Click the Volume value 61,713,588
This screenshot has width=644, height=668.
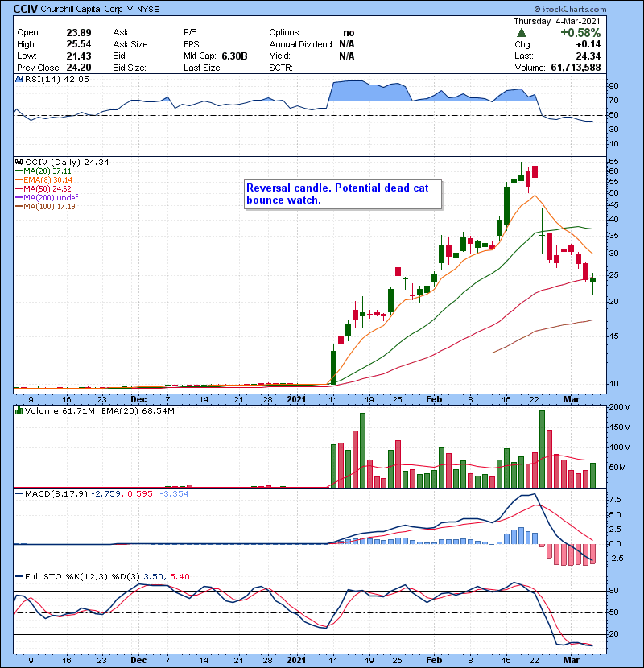576,68
